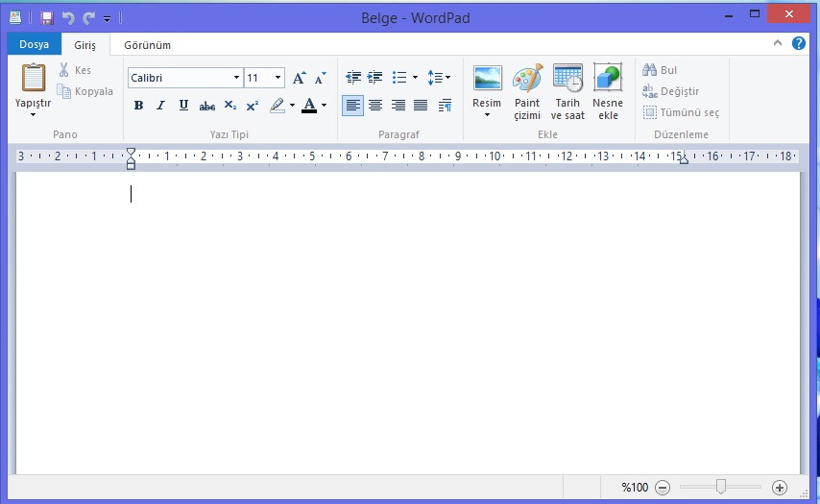Click the Bul find button

[661, 70]
